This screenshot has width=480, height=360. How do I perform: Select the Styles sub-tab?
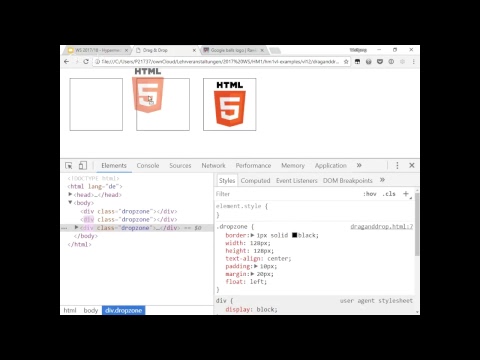click(x=227, y=181)
